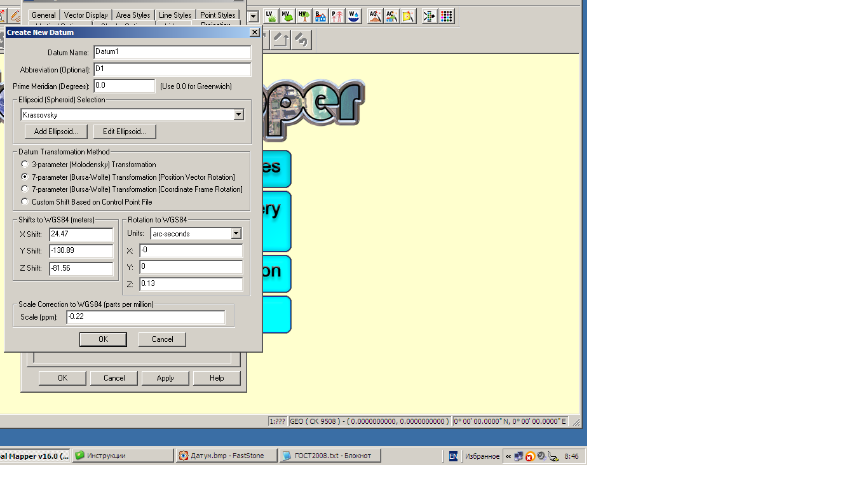Switch to the Area Styles tab
Viewport: 868px width, 488px height.
click(x=133, y=15)
